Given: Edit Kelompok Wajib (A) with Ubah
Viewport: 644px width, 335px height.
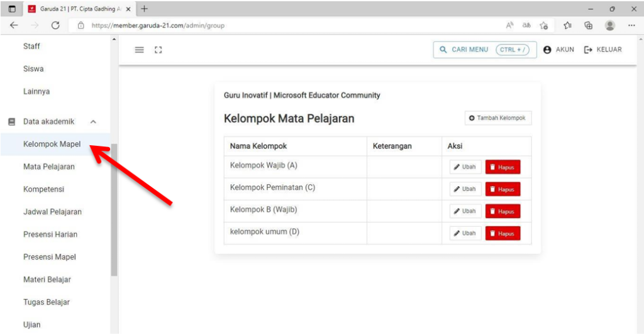Looking at the screenshot, I should (465, 167).
